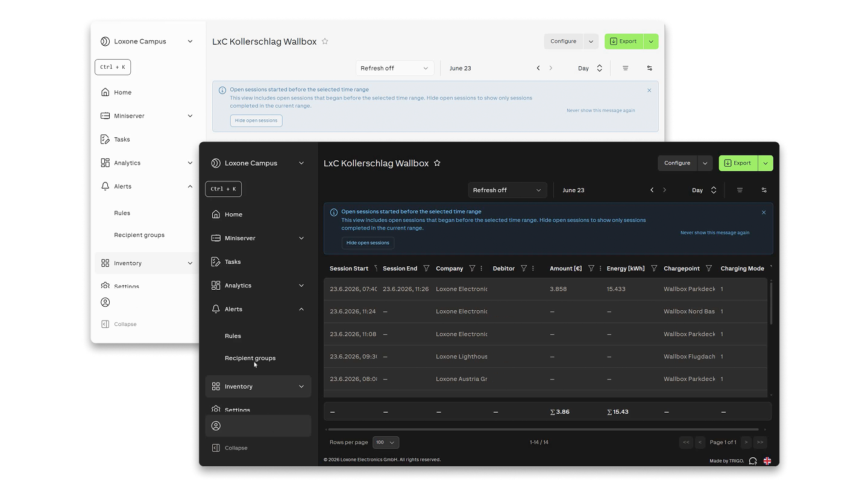Expand Inventory section in dark sidebar
This screenshot has width=868, height=488.
[301, 387]
